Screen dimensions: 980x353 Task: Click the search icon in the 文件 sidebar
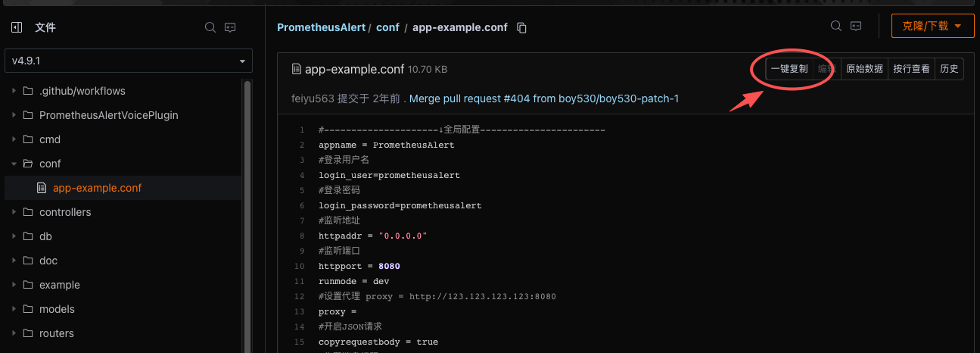(x=210, y=27)
